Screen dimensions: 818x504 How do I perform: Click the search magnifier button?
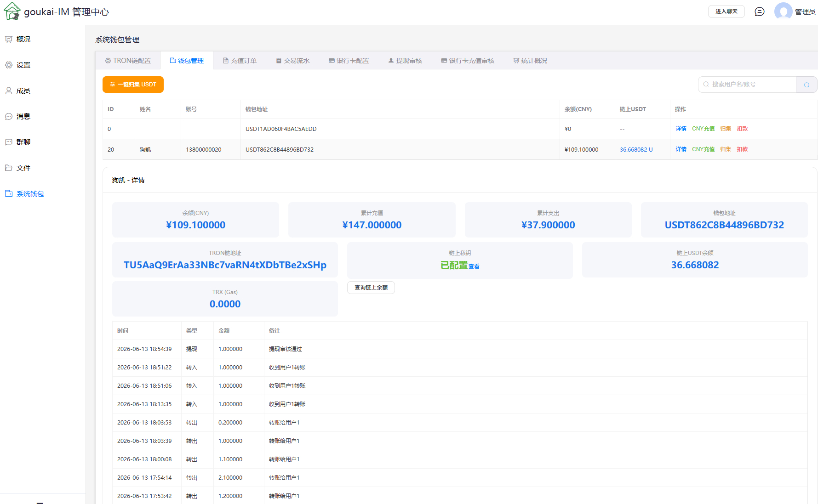(x=807, y=85)
